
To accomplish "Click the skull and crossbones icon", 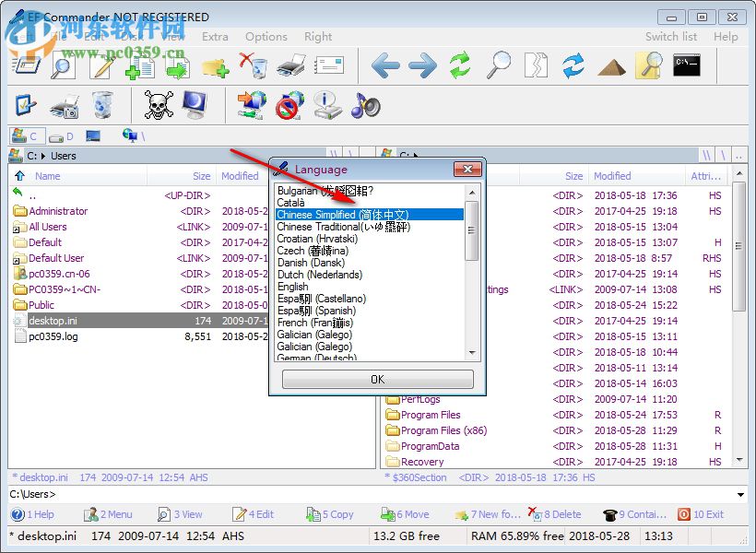I will point(159,105).
